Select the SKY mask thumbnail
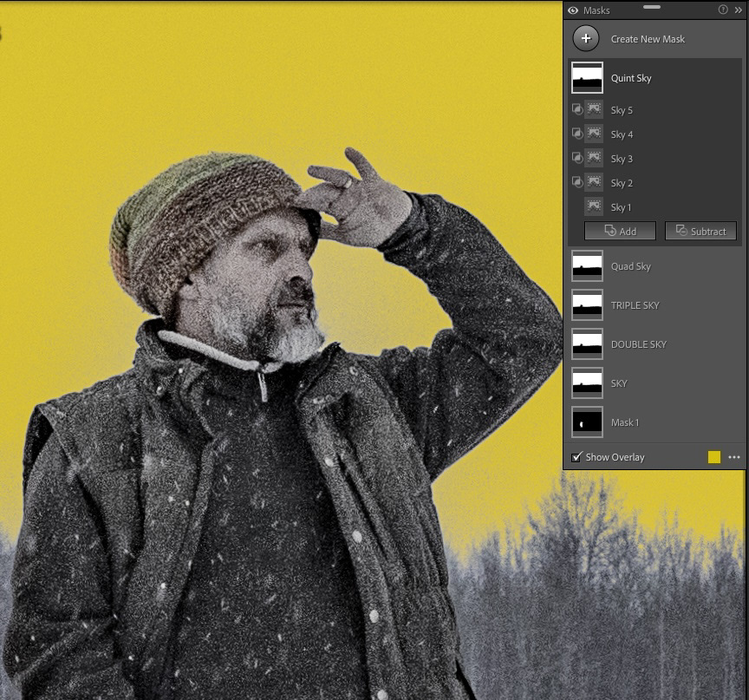The image size is (749, 700). (x=587, y=383)
